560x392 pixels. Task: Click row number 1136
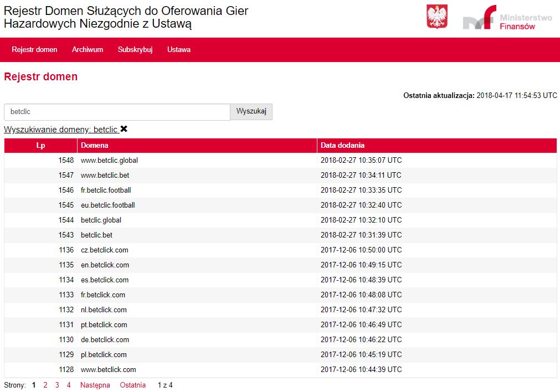pyautogui.click(x=66, y=250)
